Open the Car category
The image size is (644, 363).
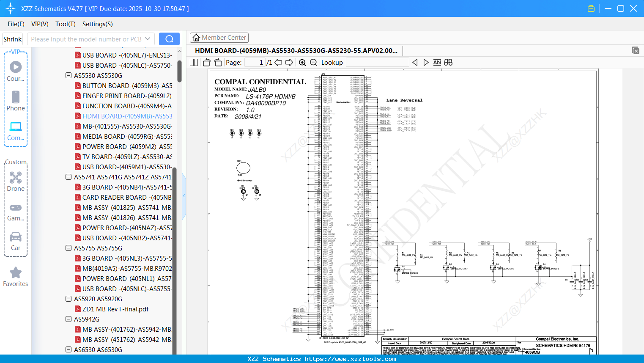coord(16,241)
